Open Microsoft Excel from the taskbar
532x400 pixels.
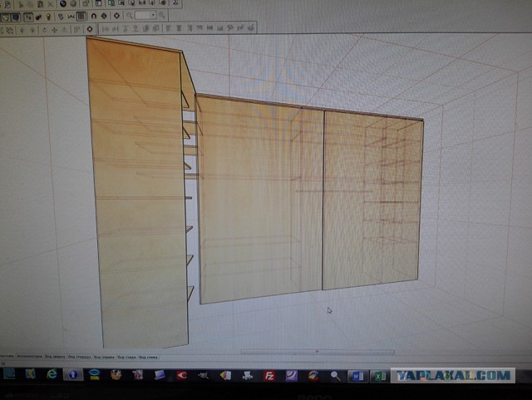(x=379, y=376)
